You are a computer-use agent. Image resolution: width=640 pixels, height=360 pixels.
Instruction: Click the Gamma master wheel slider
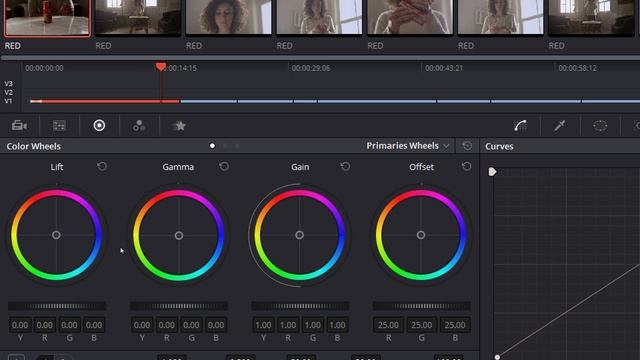[x=179, y=306]
